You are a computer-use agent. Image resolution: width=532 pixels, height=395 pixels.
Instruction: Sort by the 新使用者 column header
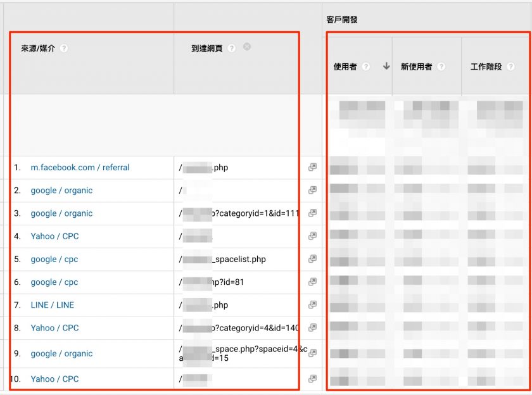[x=416, y=66]
